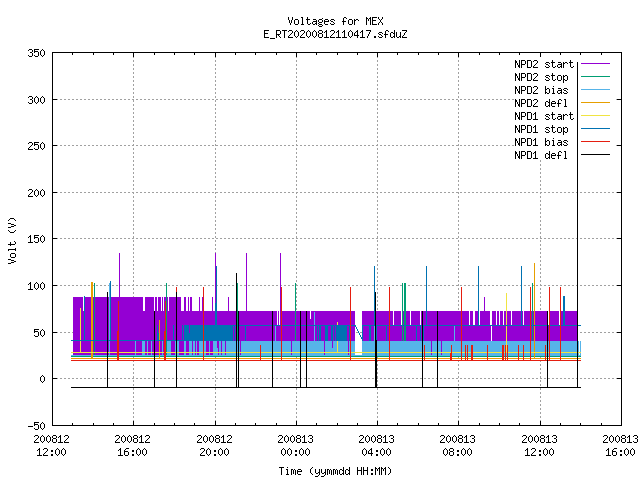640x480 pixels.
Task: Click the y-axis tick label -50
Action: [x=36, y=426]
